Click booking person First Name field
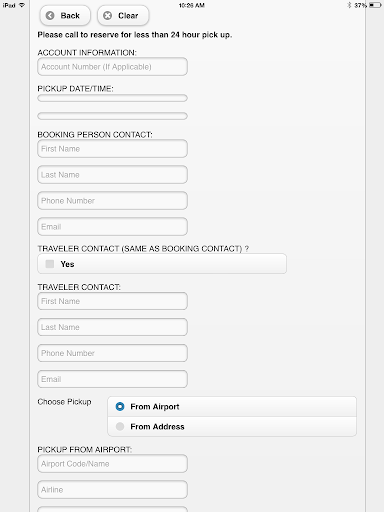Viewport: 384px width, 512px height. [112, 149]
